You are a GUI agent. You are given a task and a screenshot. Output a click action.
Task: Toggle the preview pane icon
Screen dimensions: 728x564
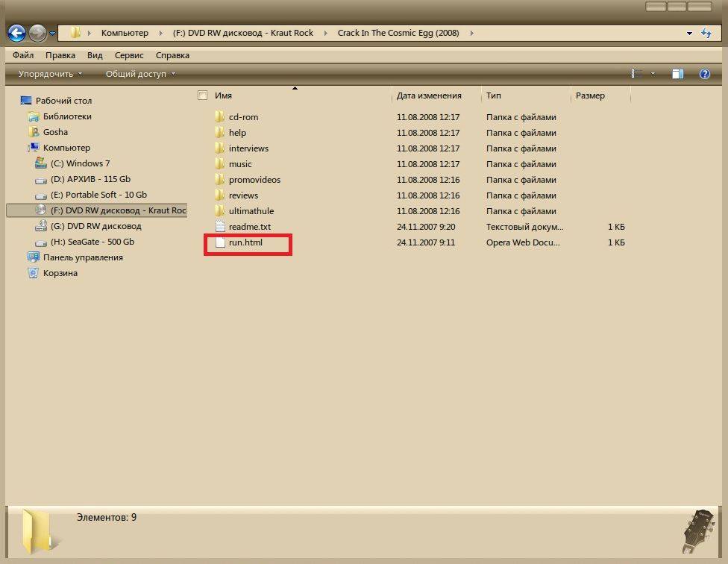pyautogui.click(x=677, y=74)
